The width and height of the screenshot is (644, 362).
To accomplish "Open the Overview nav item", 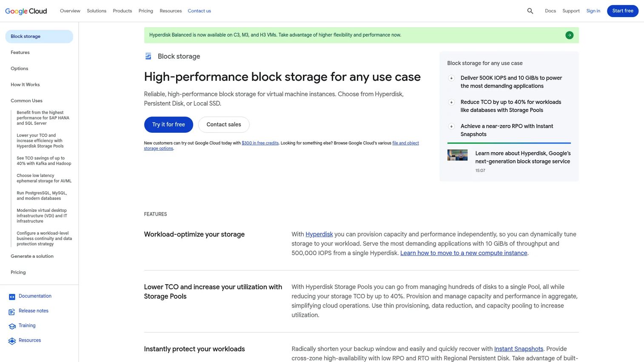I will (70, 11).
